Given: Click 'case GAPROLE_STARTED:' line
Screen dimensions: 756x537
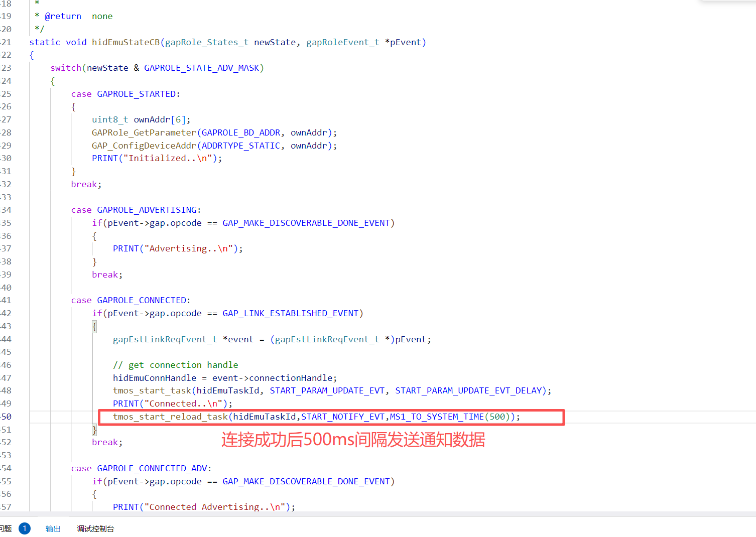Looking at the screenshot, I should (125, 94).
